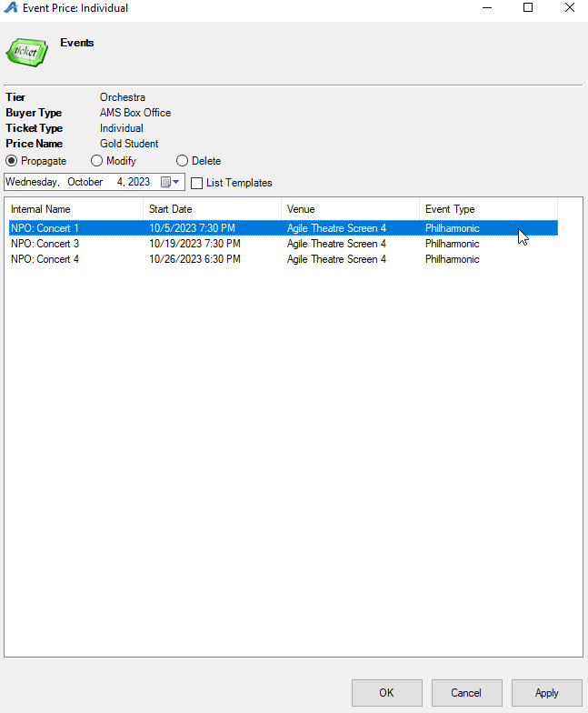Screen dimensions: 588x713
Task: Sort by Internal Name column header
Action: pyautogui.click(x=75, y=209)
